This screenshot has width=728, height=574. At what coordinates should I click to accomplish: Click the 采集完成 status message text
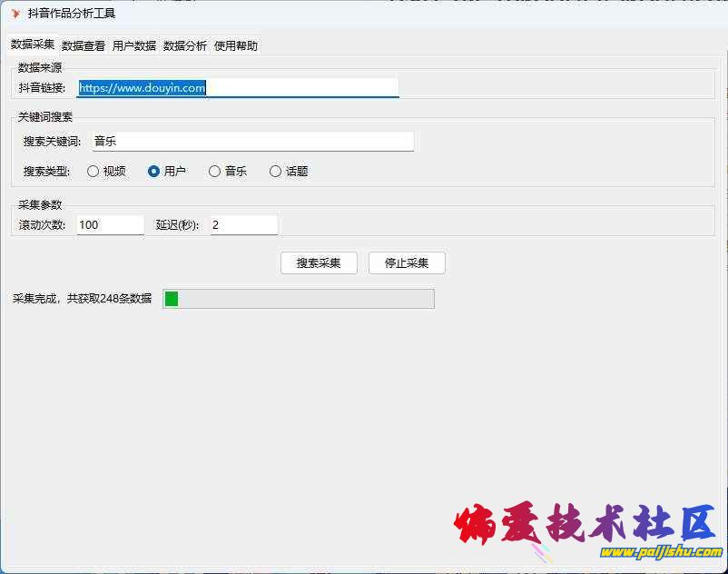pos(83,299)
